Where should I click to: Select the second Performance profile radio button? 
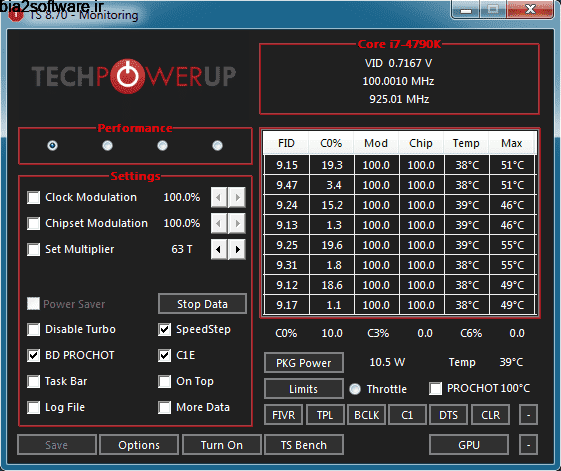(107, 145)
